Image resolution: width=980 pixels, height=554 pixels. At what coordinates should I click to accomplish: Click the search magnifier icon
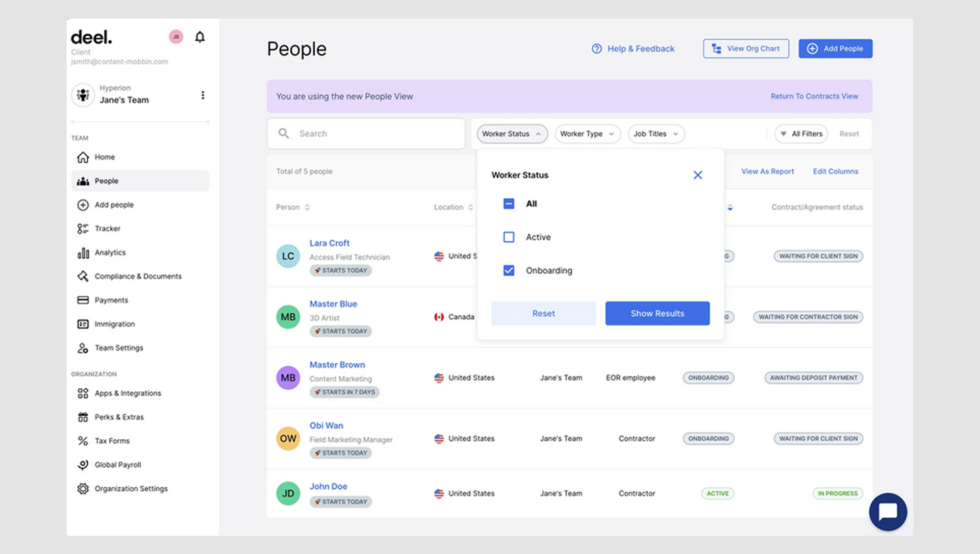[x=283, y=133]
